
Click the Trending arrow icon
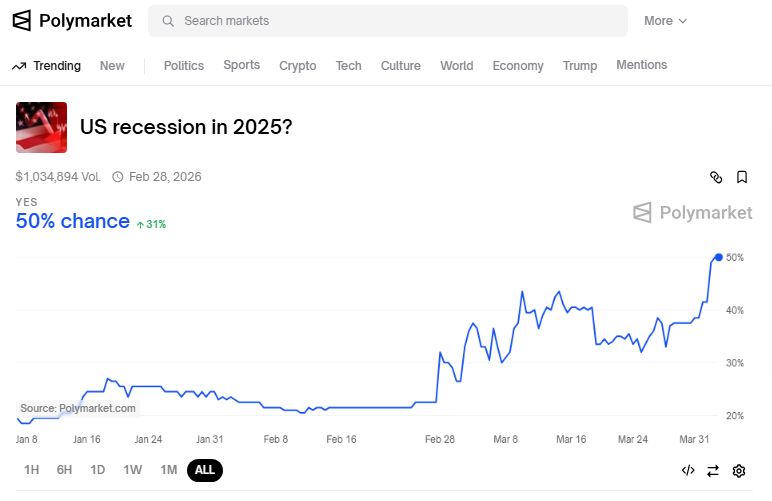coord(19,66)
